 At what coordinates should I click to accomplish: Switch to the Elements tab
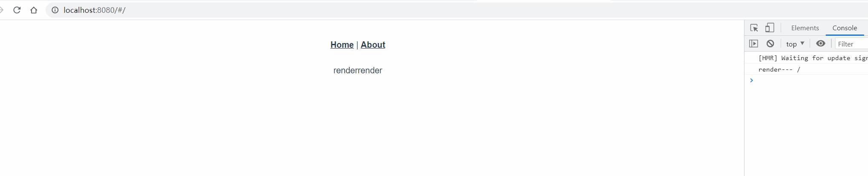pos(805,28)
